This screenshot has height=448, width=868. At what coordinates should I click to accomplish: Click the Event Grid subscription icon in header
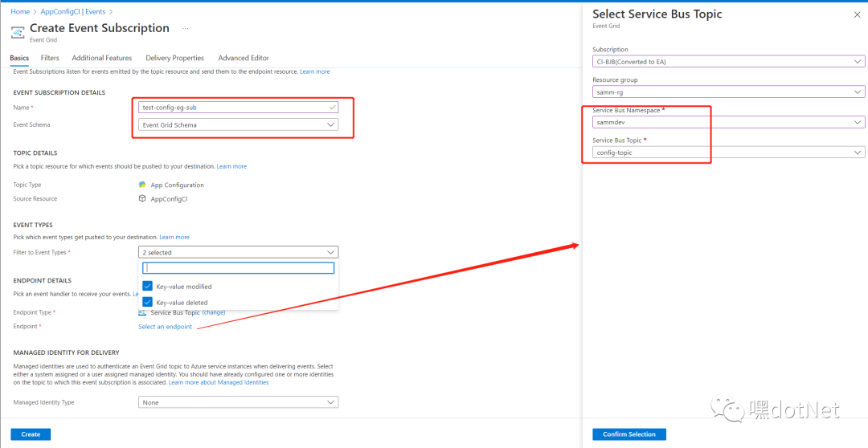point(18,33)
